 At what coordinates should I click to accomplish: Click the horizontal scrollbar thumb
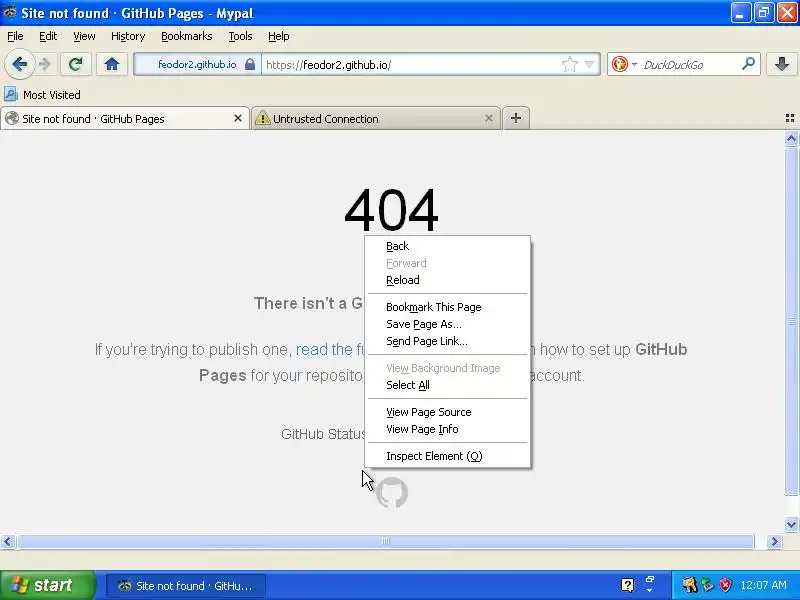tap(386, 541)
